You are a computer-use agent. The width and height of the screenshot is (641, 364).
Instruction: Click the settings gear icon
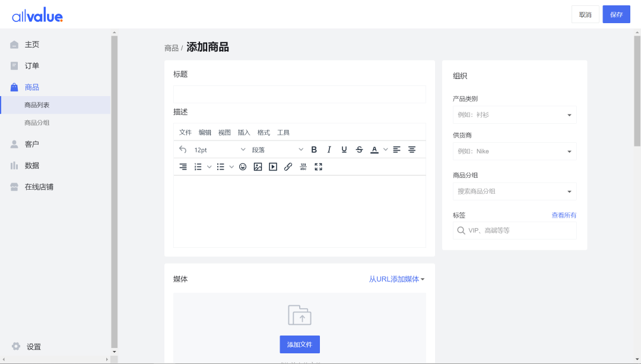pyautogui.click(x=16, y=346)
